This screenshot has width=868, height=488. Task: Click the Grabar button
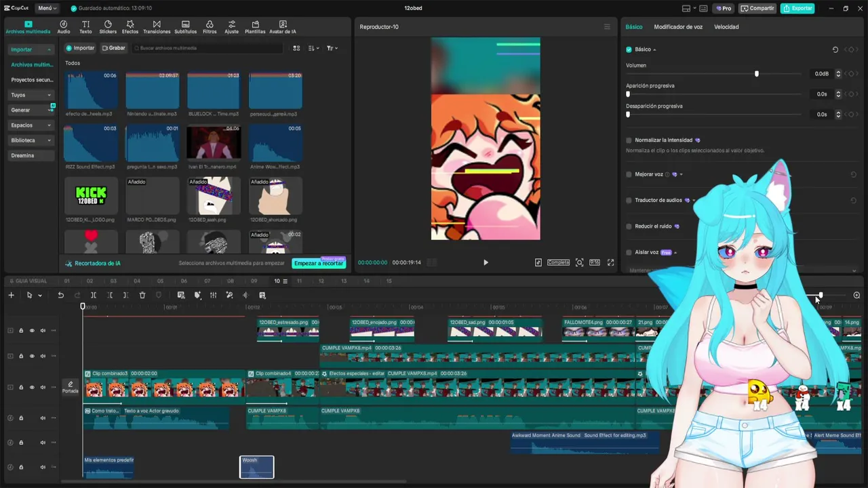(x=113, y=48)
